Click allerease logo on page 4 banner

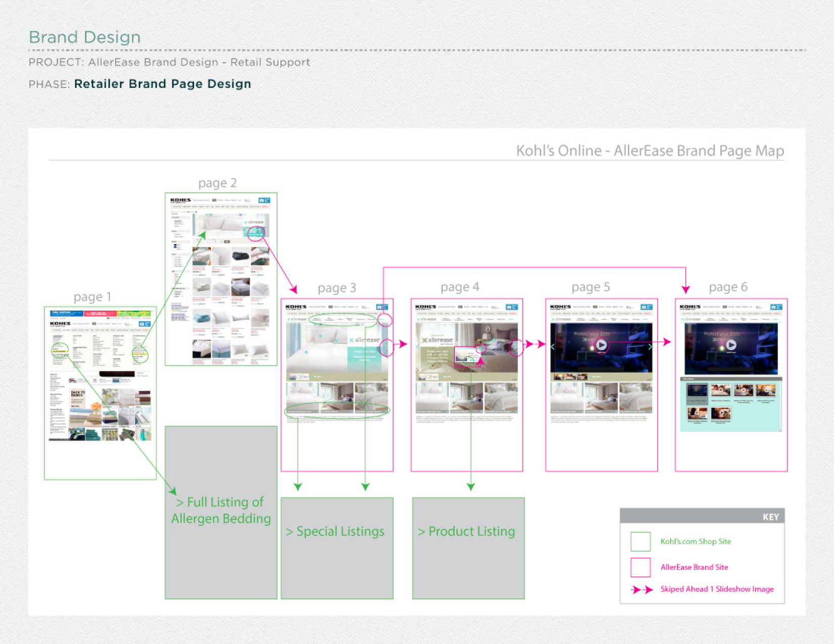438,340
